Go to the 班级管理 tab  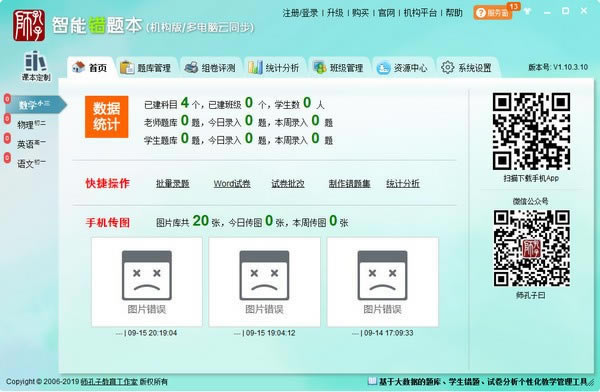(x=338, y=68)
